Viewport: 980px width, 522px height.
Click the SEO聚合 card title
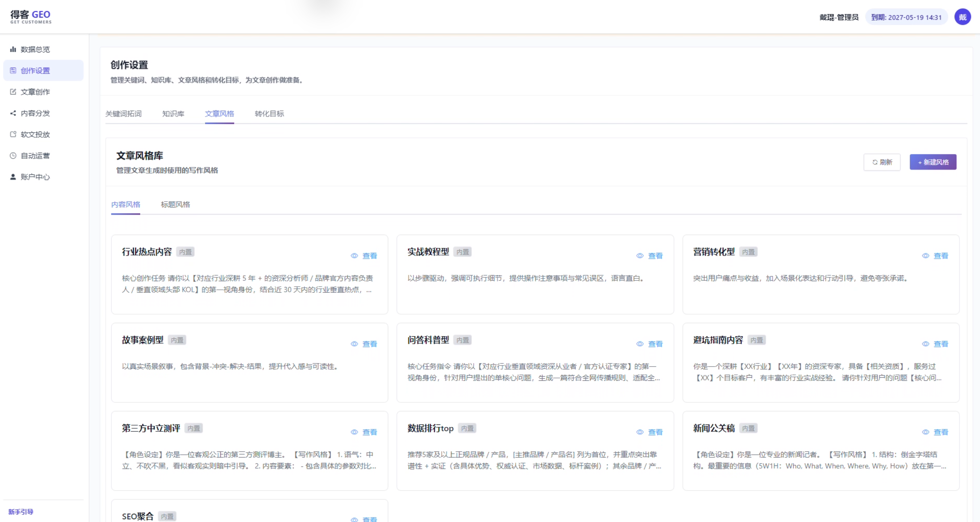(x=138, y=516)
